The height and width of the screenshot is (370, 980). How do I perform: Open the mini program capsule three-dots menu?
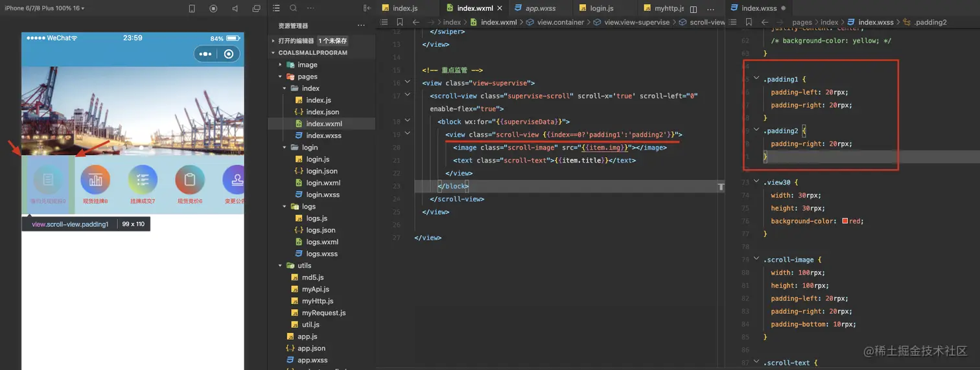(x=205, y=54)
